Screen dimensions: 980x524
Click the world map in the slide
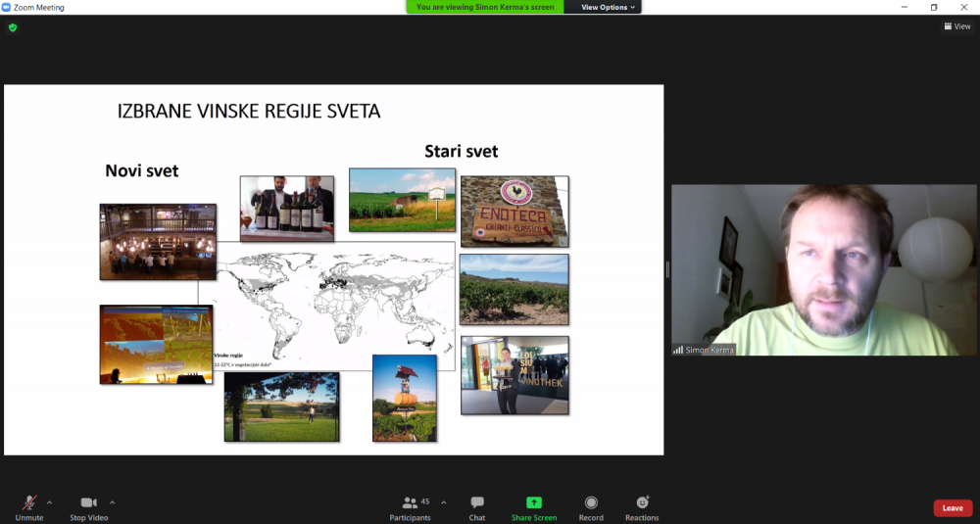tap(333, 299)
